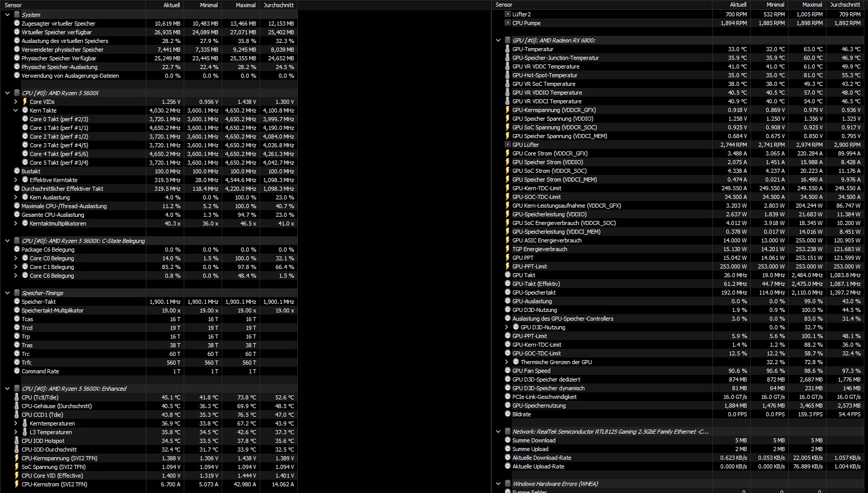This screenshot has height=493, width=868.
Task: Click the voltage icon next to GPU-Kernspannung (VDDCR_GFX)
Action: (507, 110)
